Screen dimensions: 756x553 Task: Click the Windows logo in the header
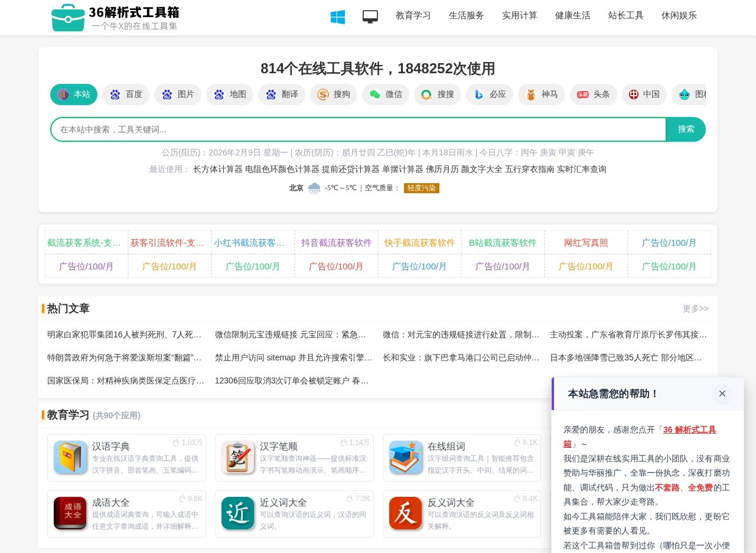coord(337,17)
